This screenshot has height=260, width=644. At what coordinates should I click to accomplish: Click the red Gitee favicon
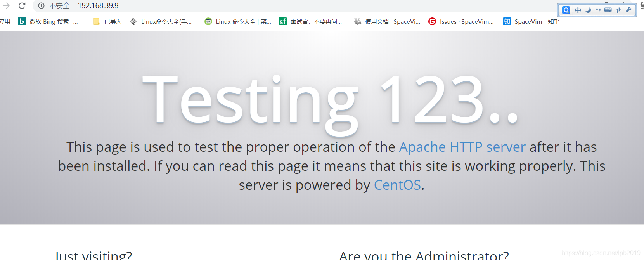pos(432,21)
